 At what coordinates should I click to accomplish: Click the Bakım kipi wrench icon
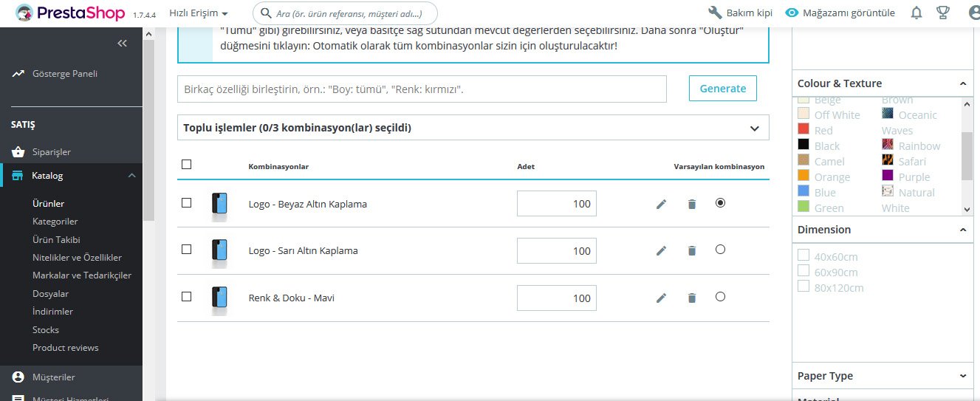click(714, 13)
